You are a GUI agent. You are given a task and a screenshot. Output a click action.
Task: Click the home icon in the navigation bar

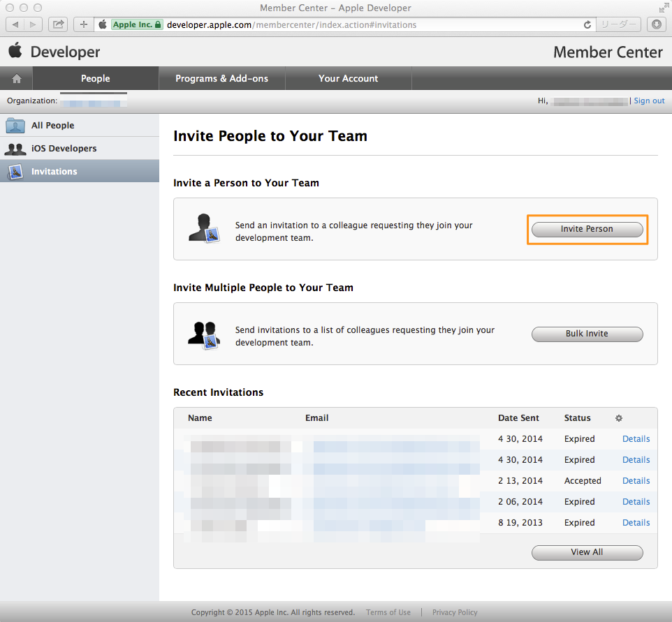(15, 77)
